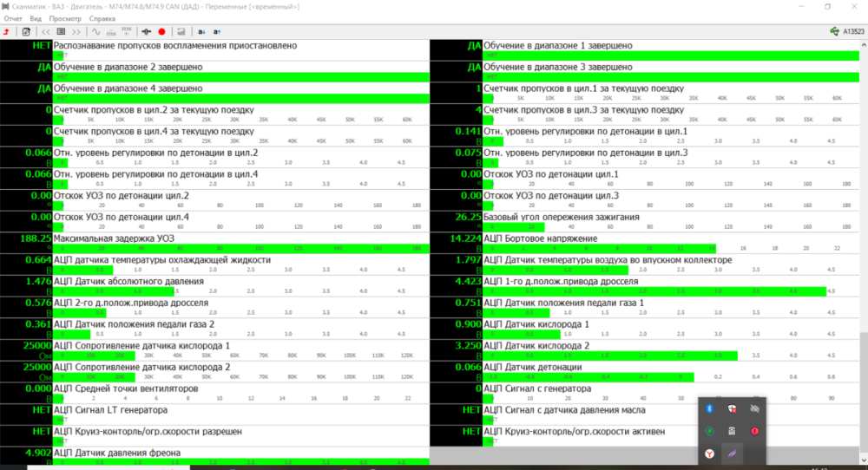Click value 188.25 of Максимальная задержка УОЗ
Viewport: 868px width, 470px height.
[x=36, y=238]
